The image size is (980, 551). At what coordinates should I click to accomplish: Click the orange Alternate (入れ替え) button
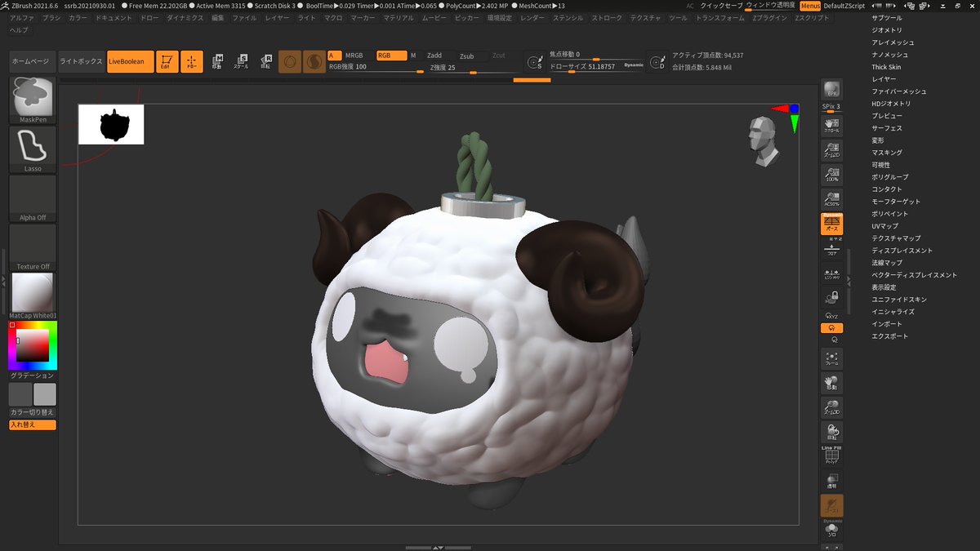tap(33, 424)
